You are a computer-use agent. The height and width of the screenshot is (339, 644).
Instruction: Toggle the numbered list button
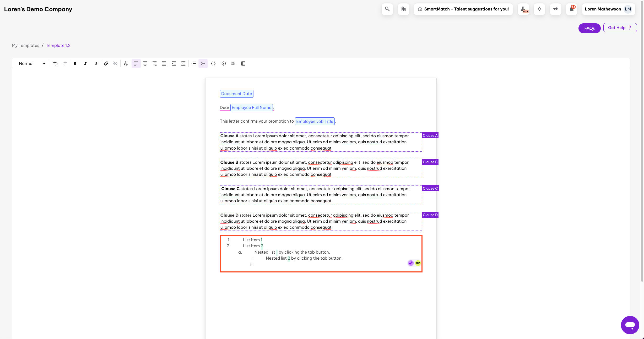[203, 63]
